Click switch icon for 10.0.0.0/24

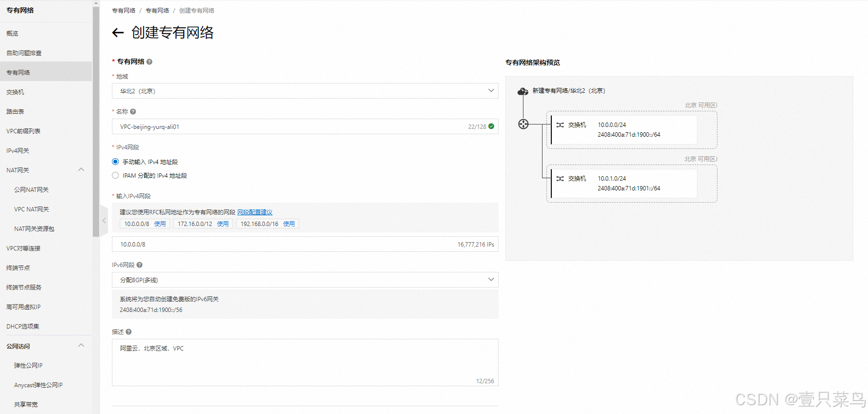click(560, 125)
